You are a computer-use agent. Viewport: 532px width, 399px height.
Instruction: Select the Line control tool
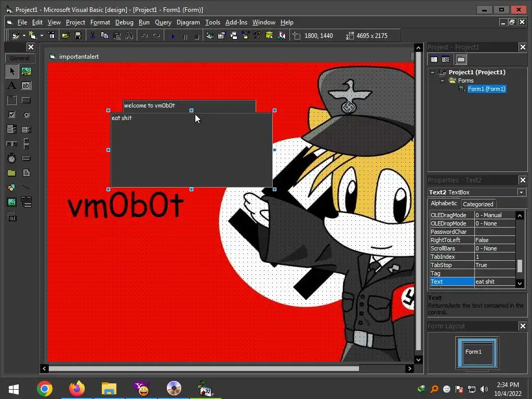click(26, 188)
